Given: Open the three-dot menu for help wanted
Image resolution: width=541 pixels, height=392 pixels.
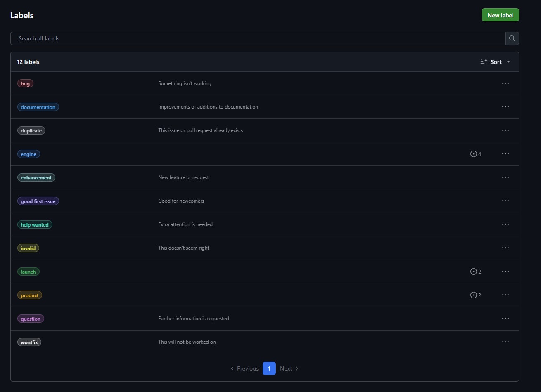Looking at the screenshot, I should [505, 224].
